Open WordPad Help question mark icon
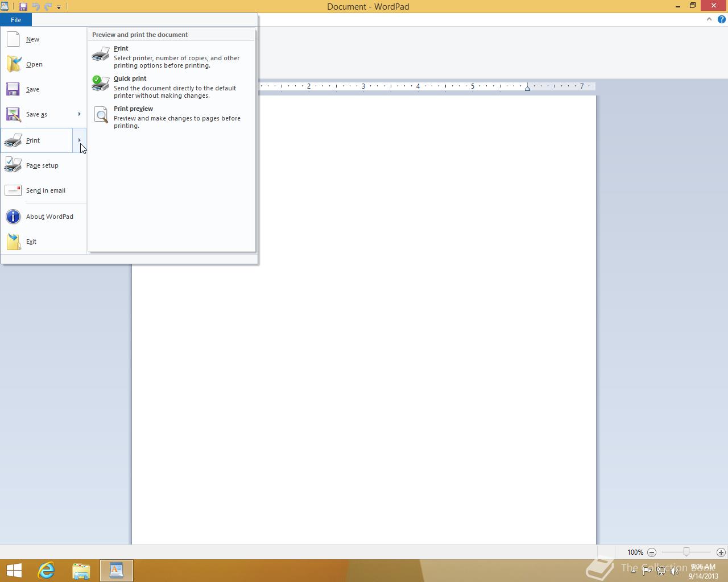The height and width of the screenshot is (582, 728). click(x=721, y=19)
